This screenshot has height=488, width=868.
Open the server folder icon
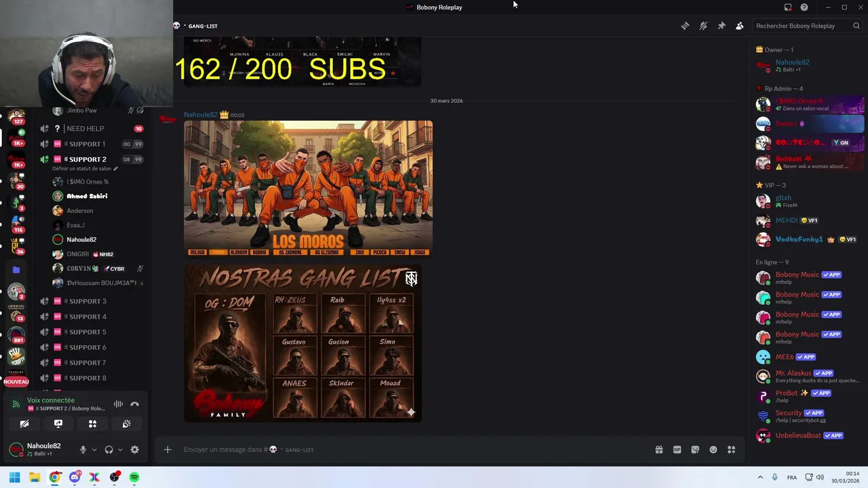(x=16, y=269)
